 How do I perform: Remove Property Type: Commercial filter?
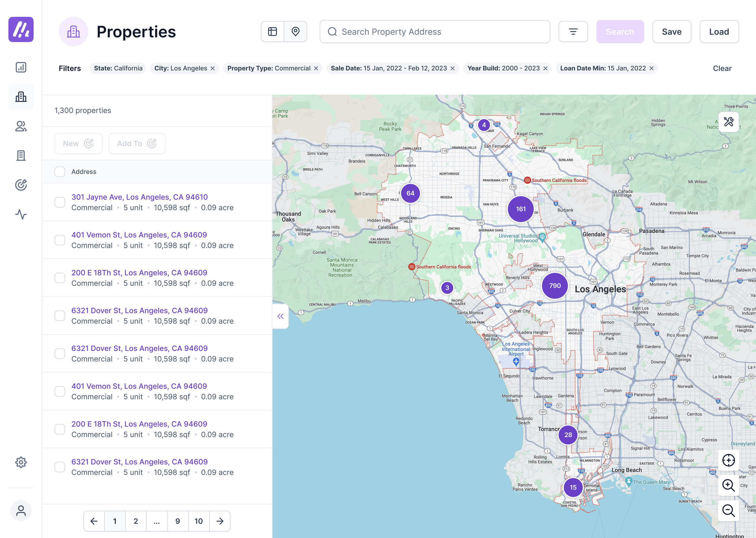(316, 68)
